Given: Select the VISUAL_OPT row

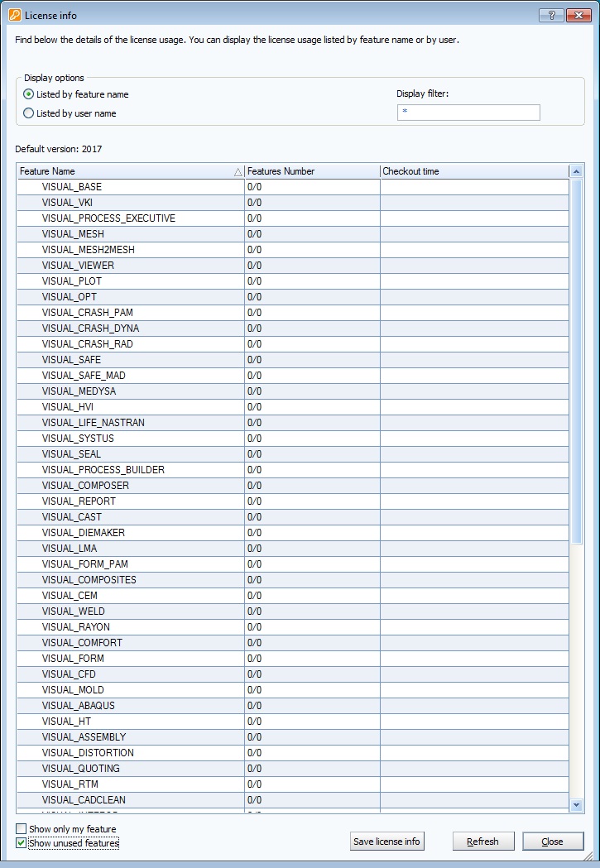Looking at the screenshot, I should pyautogui.click(x=293, y=297).
